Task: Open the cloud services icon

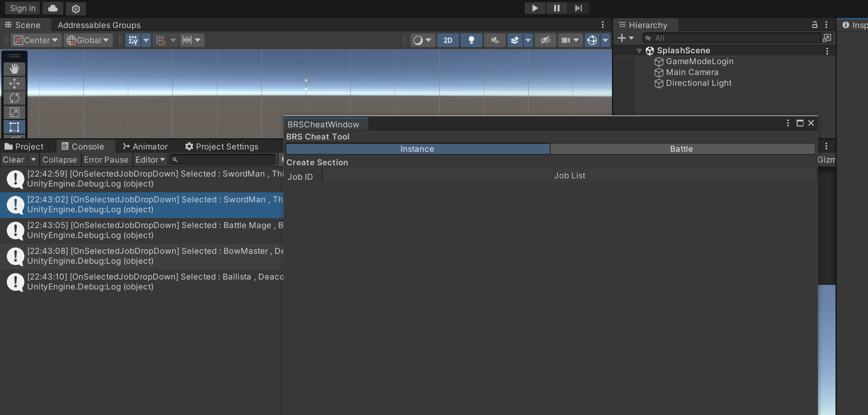Action: click(x=53, y=8)
